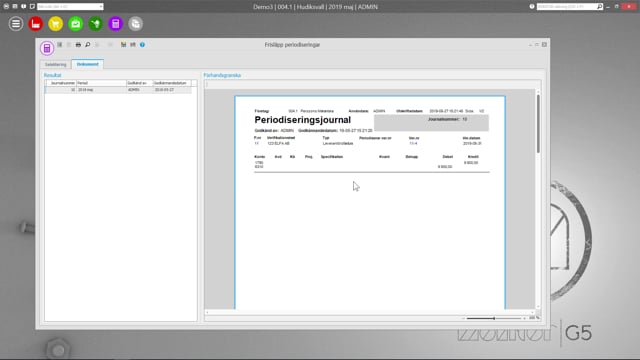Open the yellow shopping cart module
The height and width of the screenshot is (360, 640).
point(56,24)
